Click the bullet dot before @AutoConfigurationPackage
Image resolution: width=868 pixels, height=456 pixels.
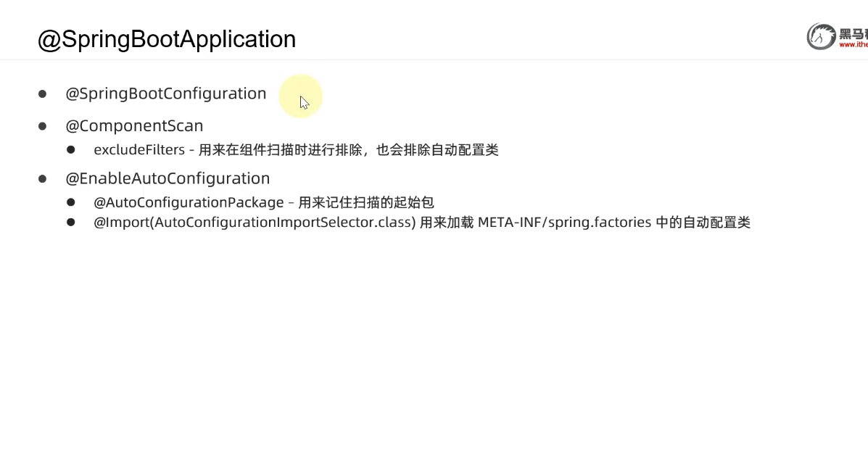[x=71, y=202]
